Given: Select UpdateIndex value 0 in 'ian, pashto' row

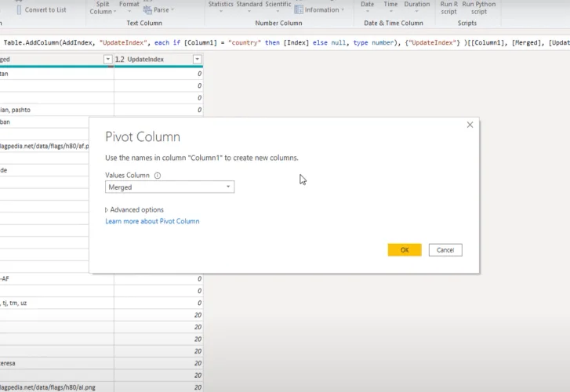Looking at the screenshot, I should [158, 110].
